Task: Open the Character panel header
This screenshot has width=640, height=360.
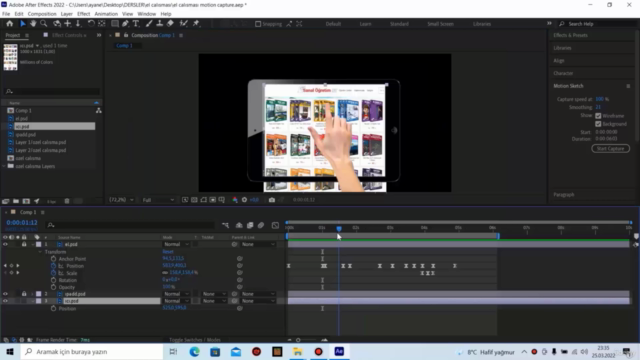Action: click(x=563, y=73)
